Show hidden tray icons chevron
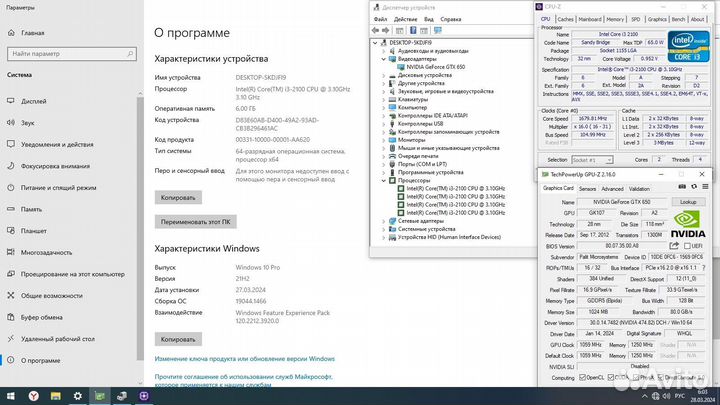 (645, 396)
